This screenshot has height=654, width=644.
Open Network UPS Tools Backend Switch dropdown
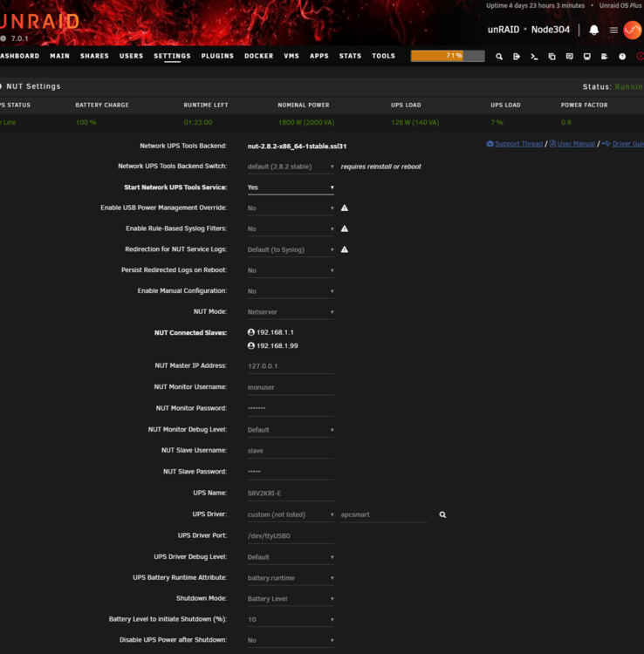291,167
